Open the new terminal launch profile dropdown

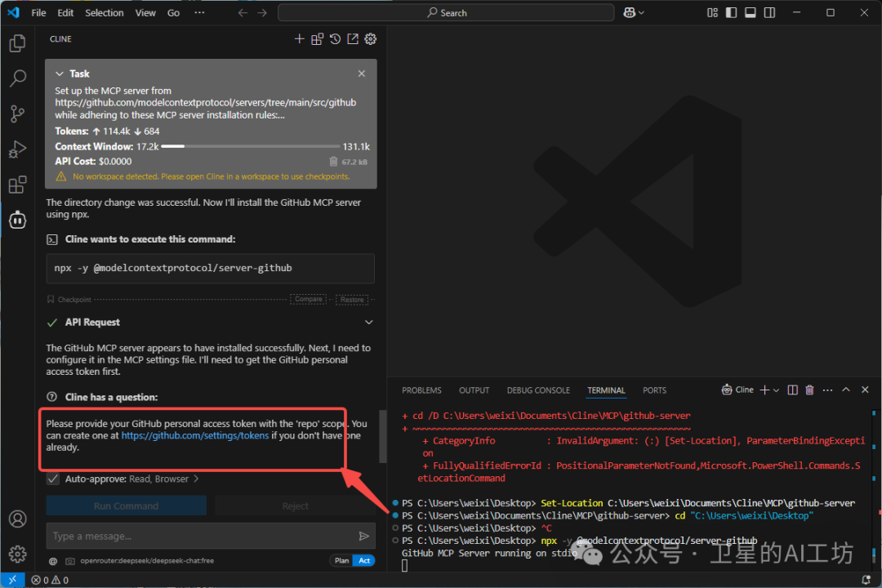point(776,390)
